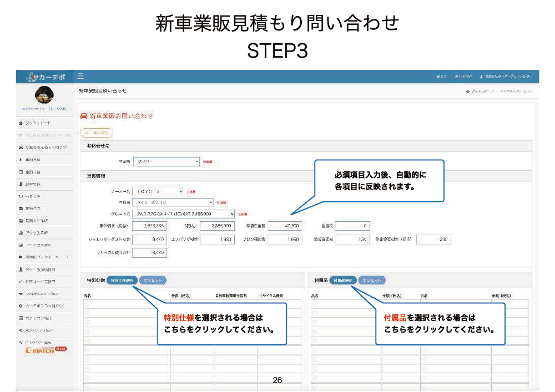This screenshot has width=555, height=392.
Task: Click the bar chart icon for アクセス解析
Action: (21, 233)
